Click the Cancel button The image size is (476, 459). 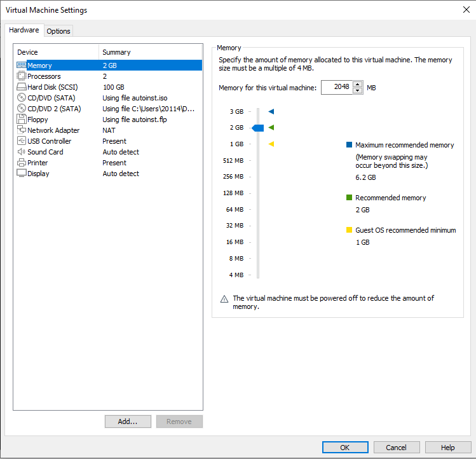click(396, 447)
